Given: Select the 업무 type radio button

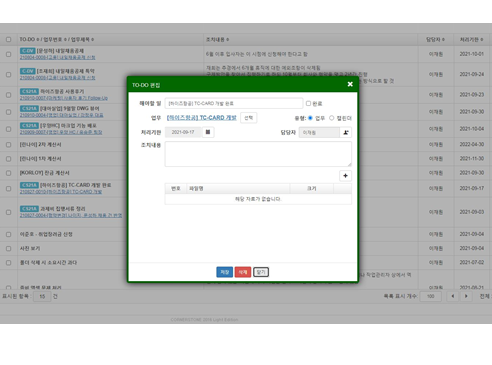Looking at the screenshot, I should pos(310,118).
